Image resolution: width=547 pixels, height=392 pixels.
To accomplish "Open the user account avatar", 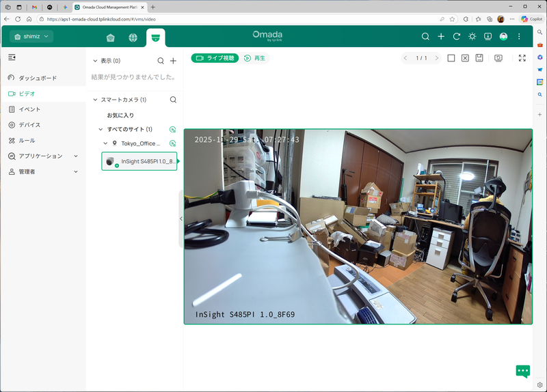I will click(503, 36).
